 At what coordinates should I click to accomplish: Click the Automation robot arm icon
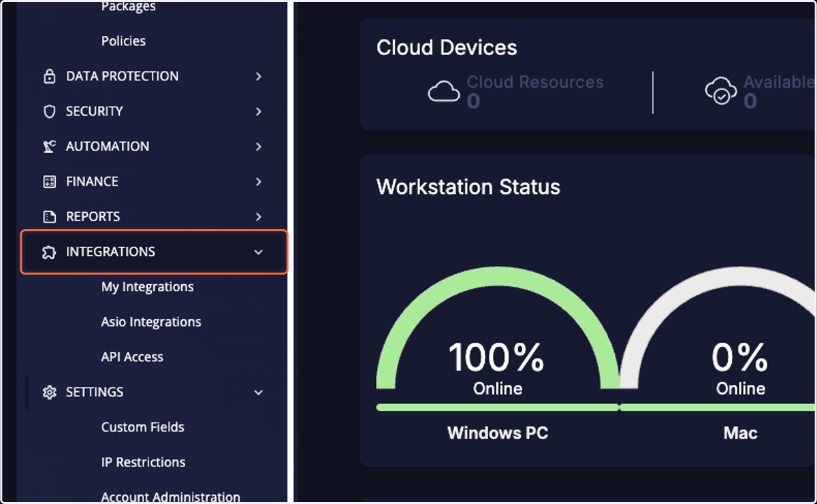click(x=49, y=146)
